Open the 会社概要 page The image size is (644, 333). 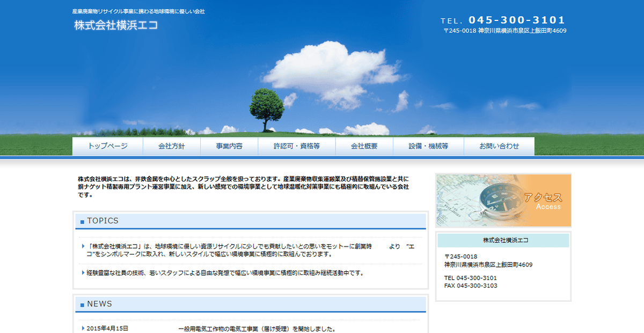pyautogui.click(x=363, y=146)
